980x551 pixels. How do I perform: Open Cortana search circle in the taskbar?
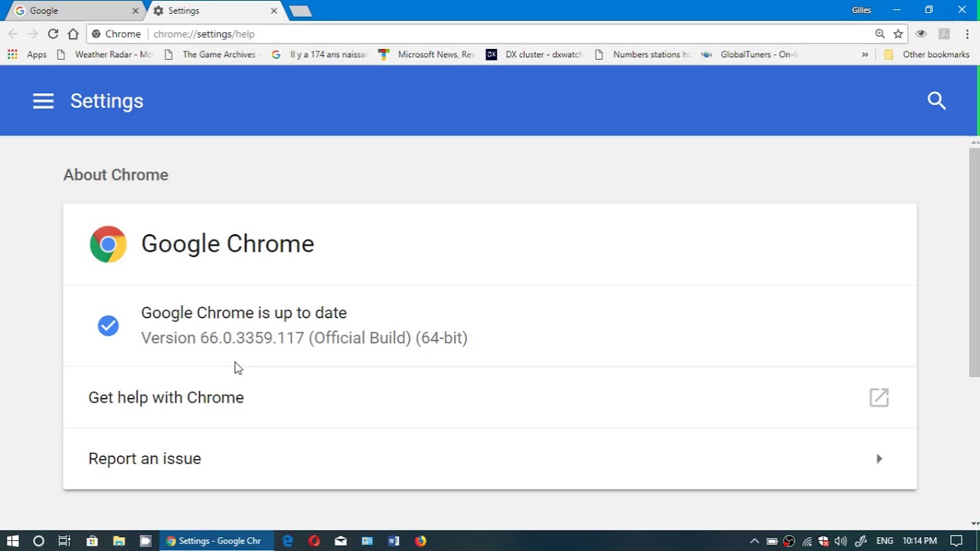point(38,541)
